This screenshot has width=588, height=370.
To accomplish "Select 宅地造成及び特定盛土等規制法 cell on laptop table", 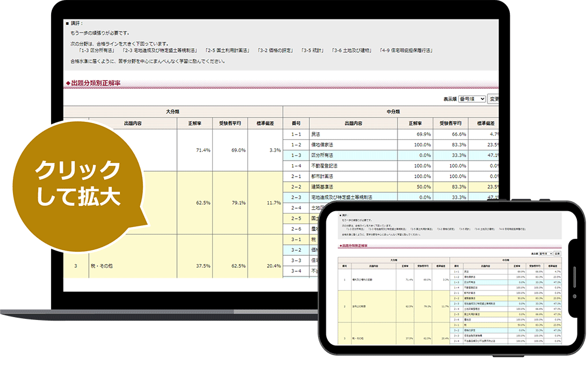I will (353, 196).
